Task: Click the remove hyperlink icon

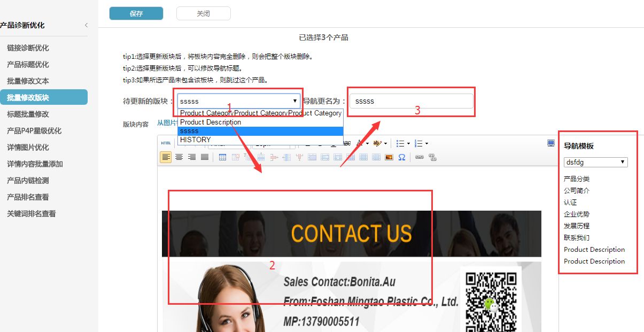Action: point(433,157)
